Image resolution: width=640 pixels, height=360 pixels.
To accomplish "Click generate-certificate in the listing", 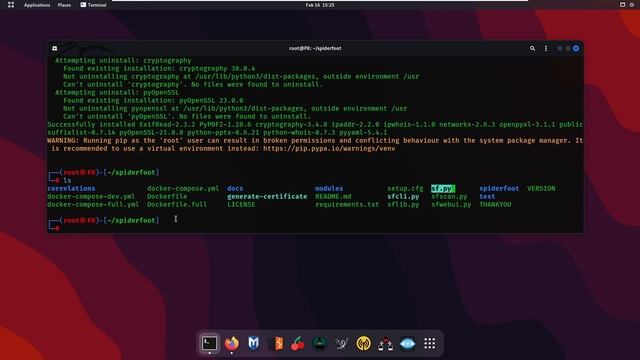I will click(x=267, y=196).
